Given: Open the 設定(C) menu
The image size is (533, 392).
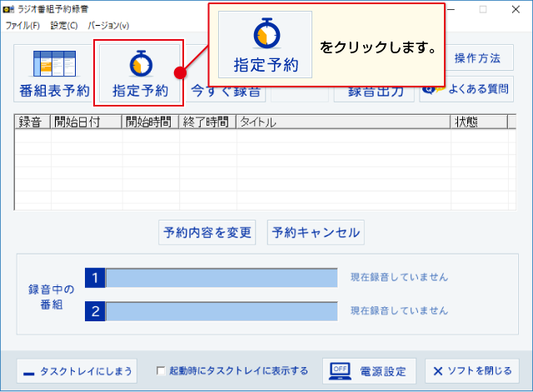Looking at the screenshot, I should (x=64, y=26).
